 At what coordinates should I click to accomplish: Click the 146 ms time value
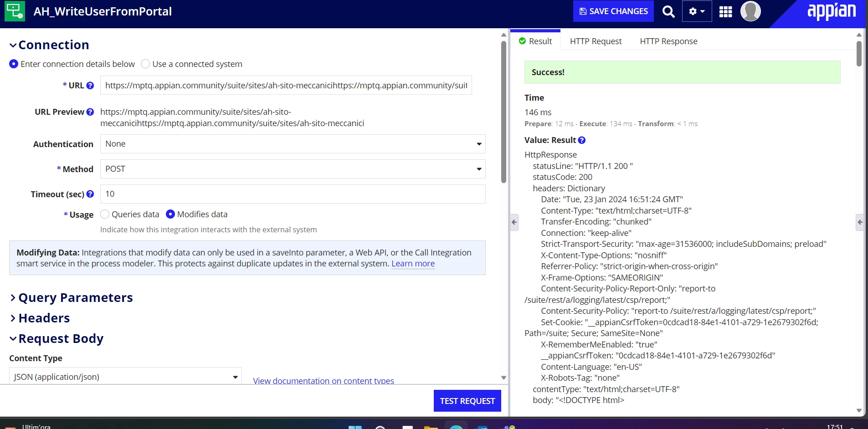pyautogui.click(x=538, y=112)
